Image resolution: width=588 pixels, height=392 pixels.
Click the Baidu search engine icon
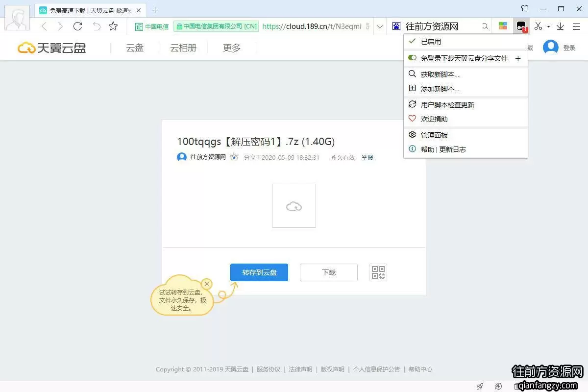click(396, 26)
